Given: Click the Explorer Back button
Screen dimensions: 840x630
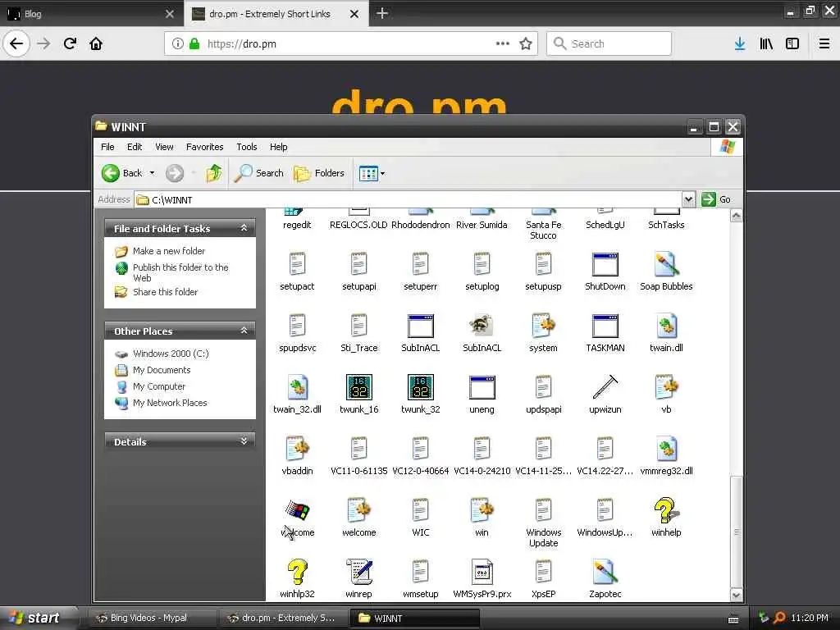Looking at the screenshot, I should coord(122,173).
